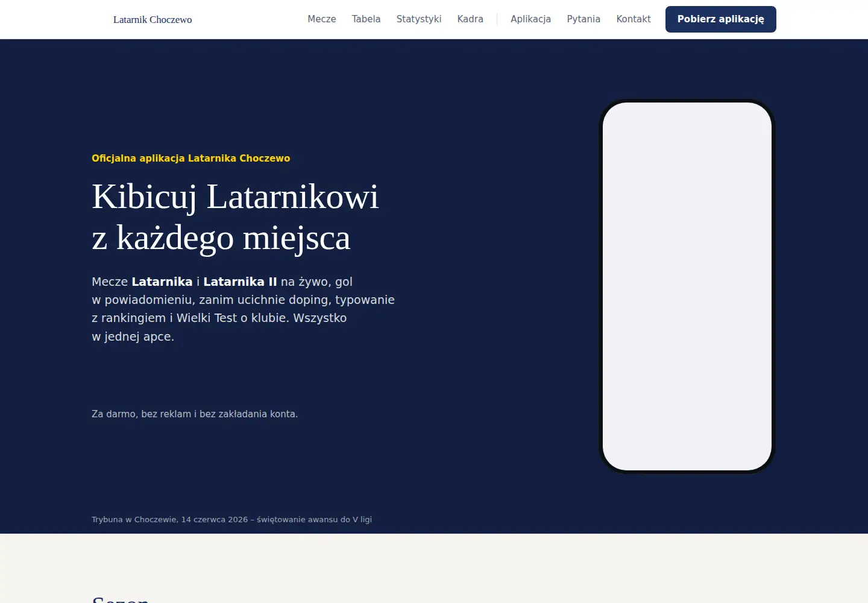This screenshot has width=868, height=603.
Task: Click the phone mockup screen
Action: (x=687, y=286)
